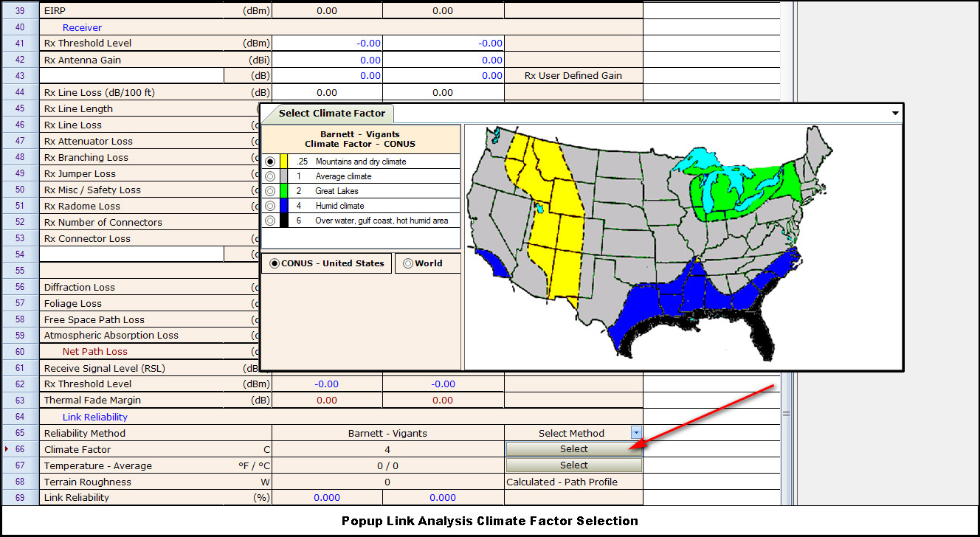
Task: Click the Rx Antenna Gain first value cell
Action: coord(327,60)
